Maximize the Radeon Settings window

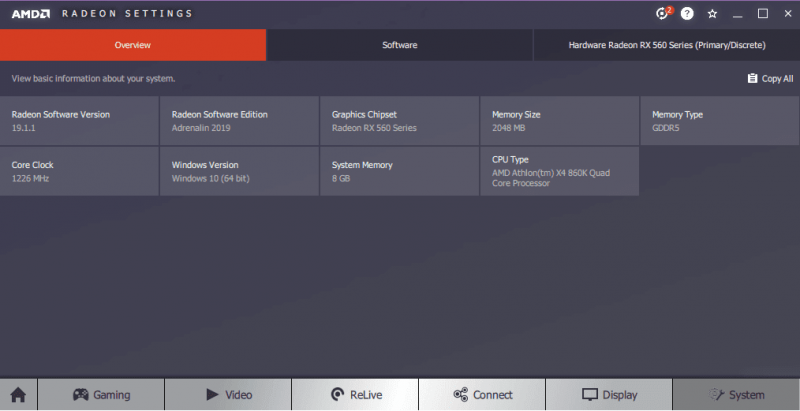pos(763,14)
